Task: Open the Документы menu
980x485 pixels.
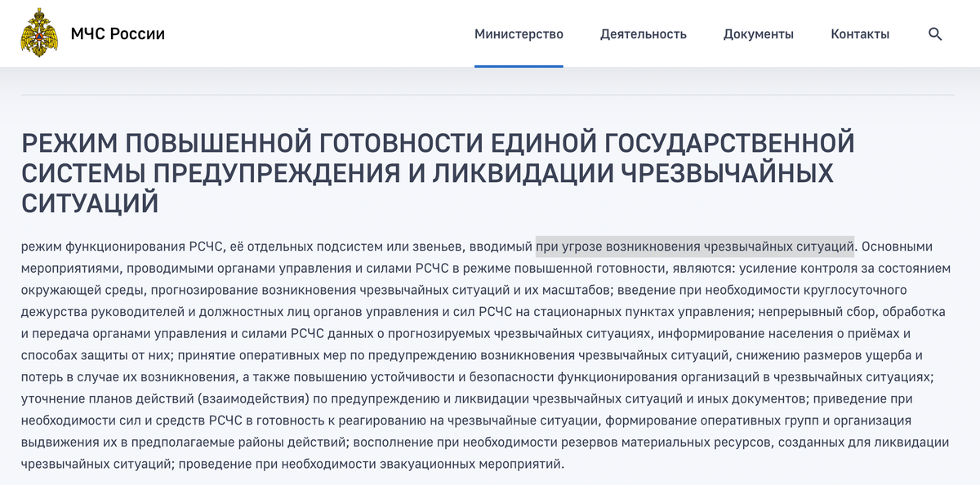Action: 759,34
